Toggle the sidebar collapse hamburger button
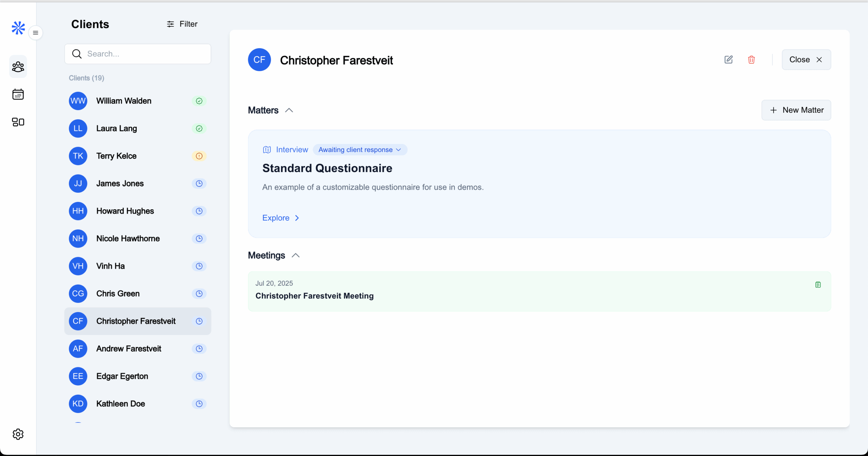868x456 pixels. pos(36,33)
